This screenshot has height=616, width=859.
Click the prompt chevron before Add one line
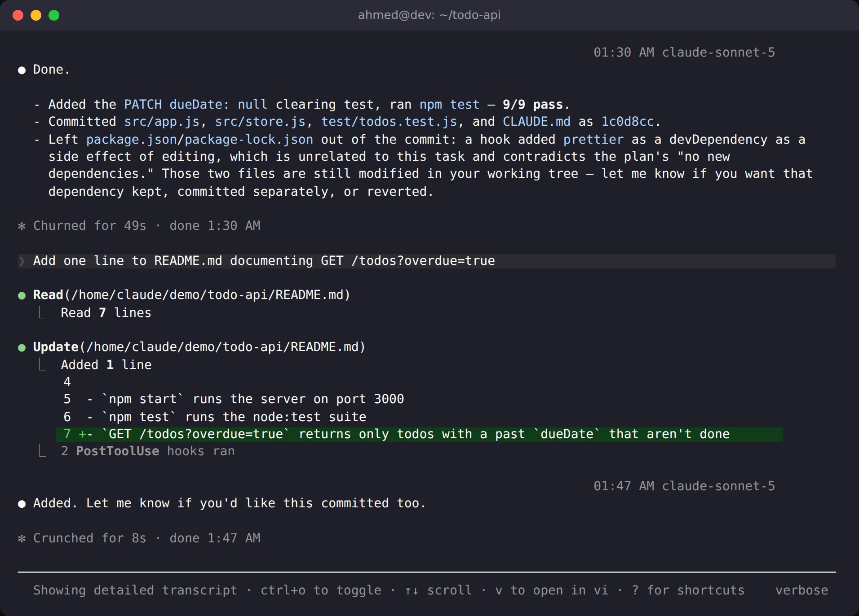click(x=22, y=261)
